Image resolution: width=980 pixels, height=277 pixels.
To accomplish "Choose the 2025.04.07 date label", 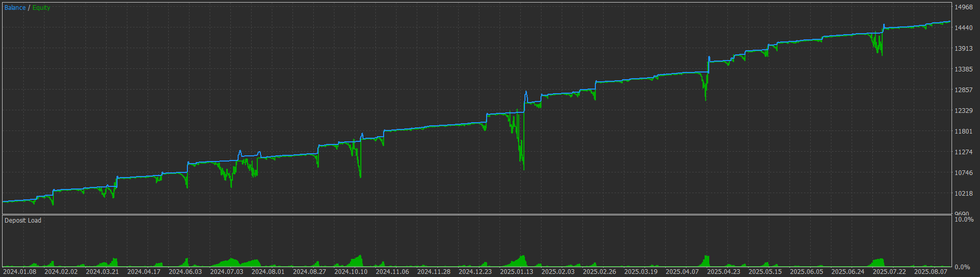I will pyautogui.click(x=682, y=272).
